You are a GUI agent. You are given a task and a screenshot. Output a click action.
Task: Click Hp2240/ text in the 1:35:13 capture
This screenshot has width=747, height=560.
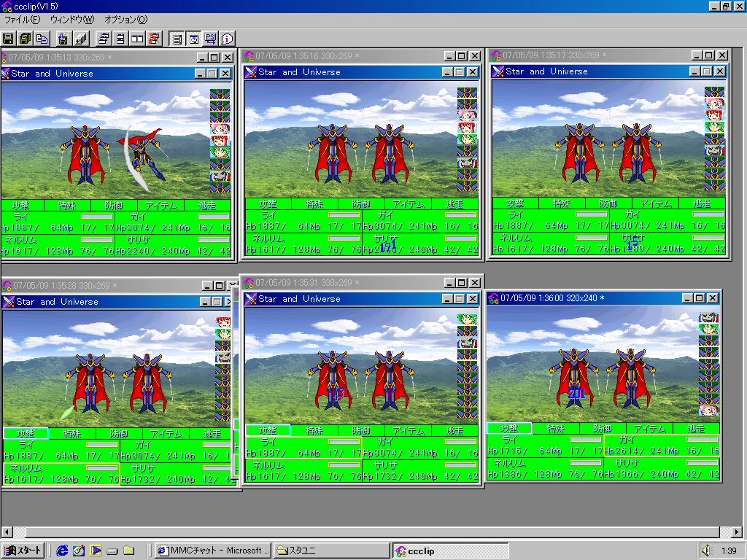coord(135,251)
